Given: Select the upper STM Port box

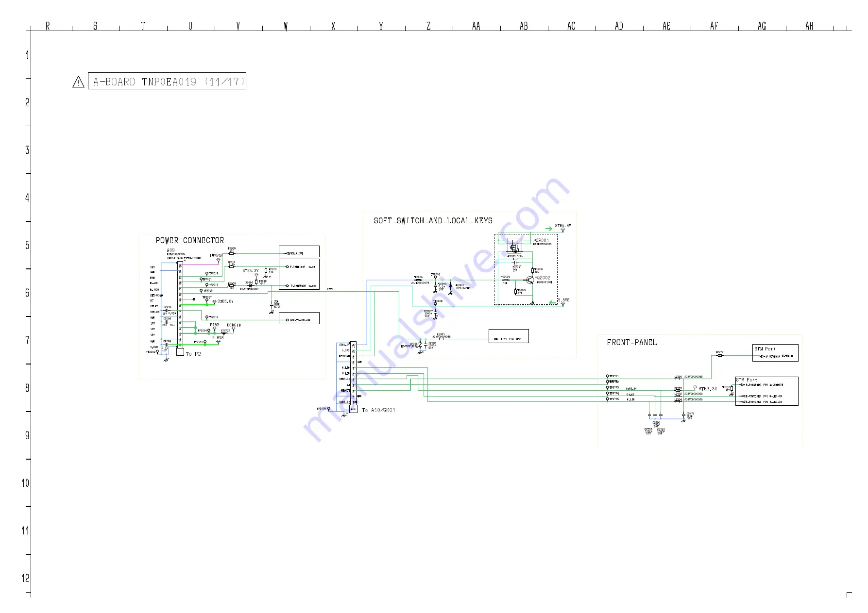Looking at the screenshot, I should [x=775, y=353].
